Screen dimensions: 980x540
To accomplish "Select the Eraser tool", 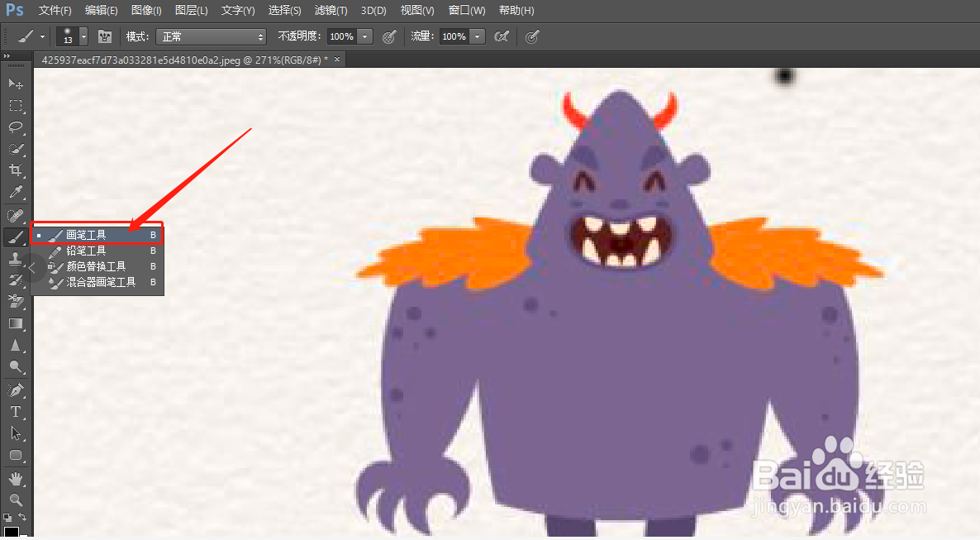I will (16, 302).
